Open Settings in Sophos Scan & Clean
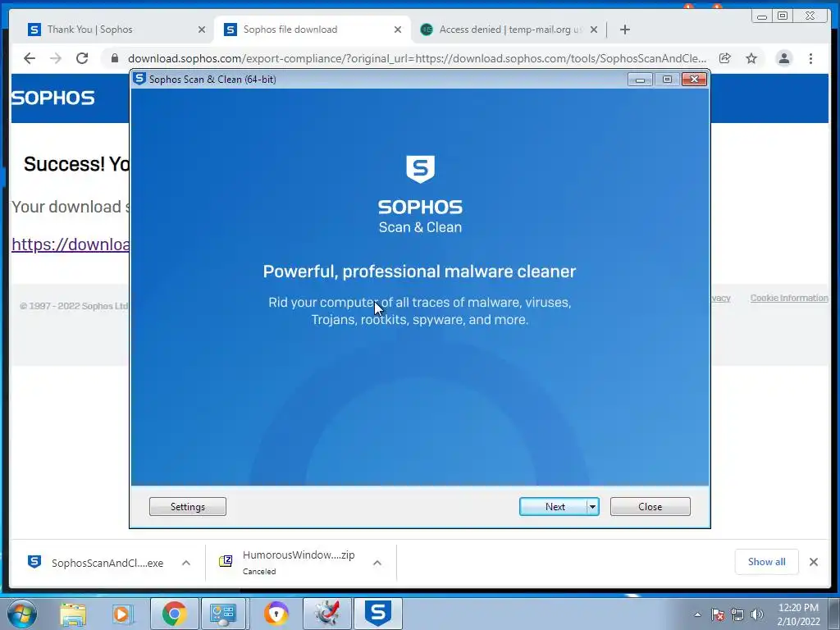The image size is (840, 630). click(188, 507)
